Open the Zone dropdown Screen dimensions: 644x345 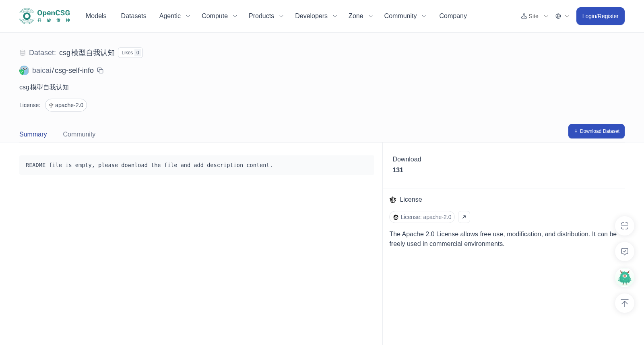pyautogui.click(x=361, y=16)
